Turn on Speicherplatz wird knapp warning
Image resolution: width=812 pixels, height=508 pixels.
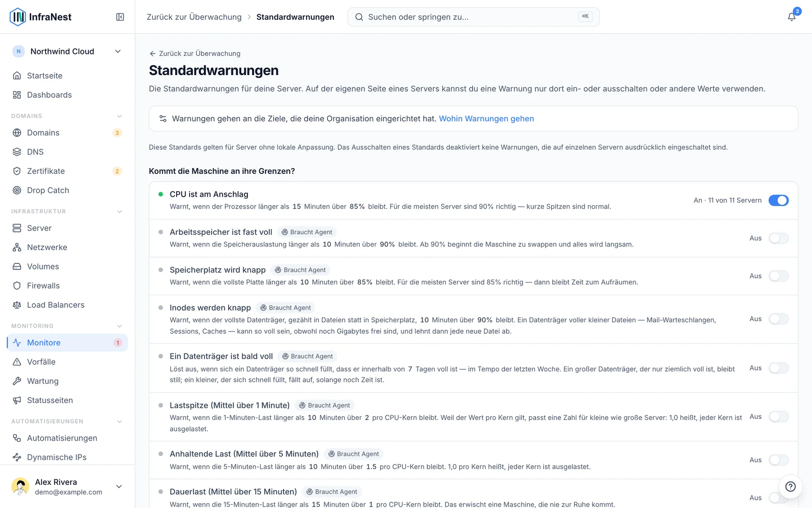(778, 276)
